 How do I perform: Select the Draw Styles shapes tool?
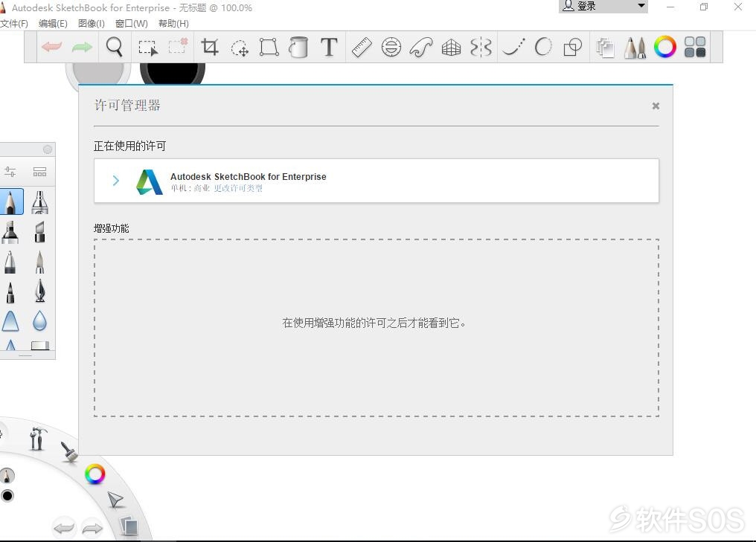coord(573,48)
